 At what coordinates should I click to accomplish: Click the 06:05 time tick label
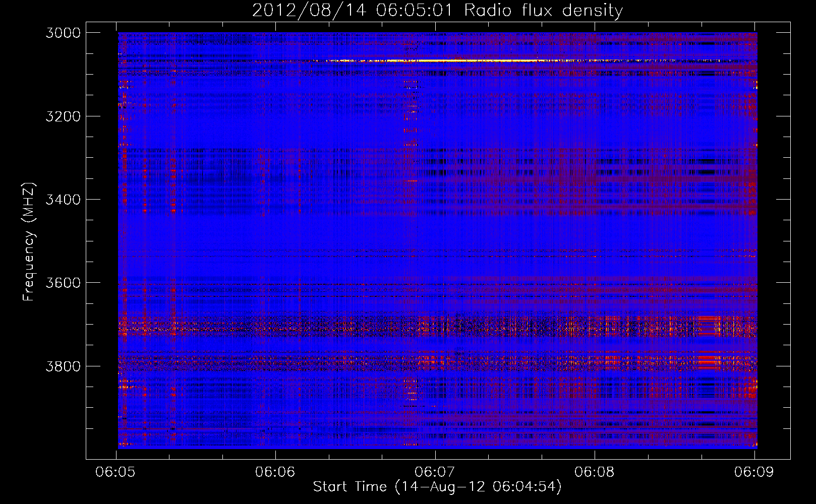point(115,472)
